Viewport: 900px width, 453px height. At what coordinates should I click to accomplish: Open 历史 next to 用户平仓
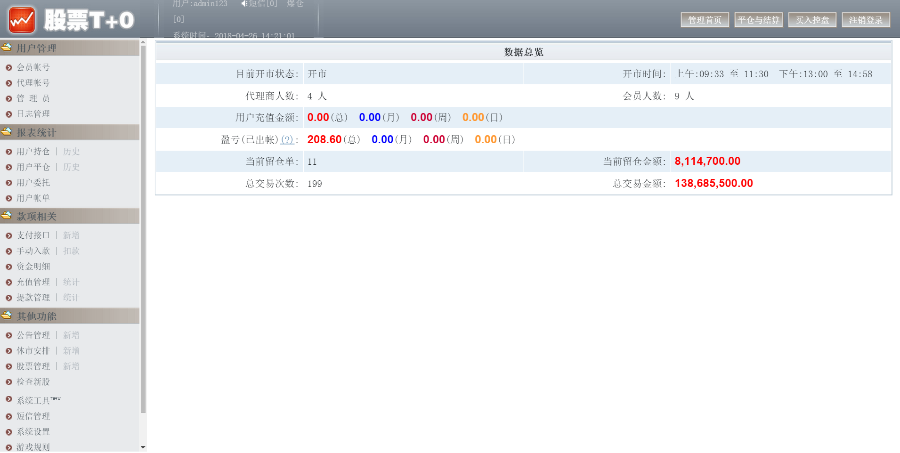[x=71, y=167]
